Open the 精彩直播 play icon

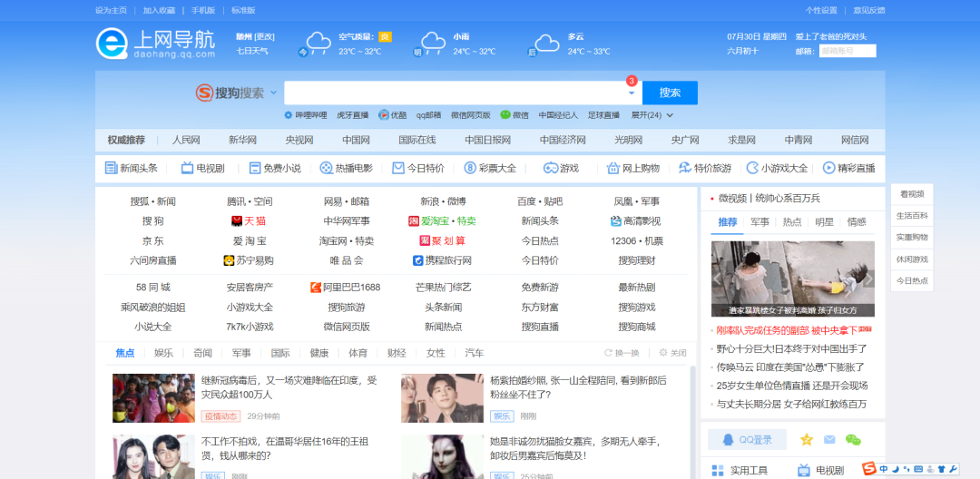(828, 168)
